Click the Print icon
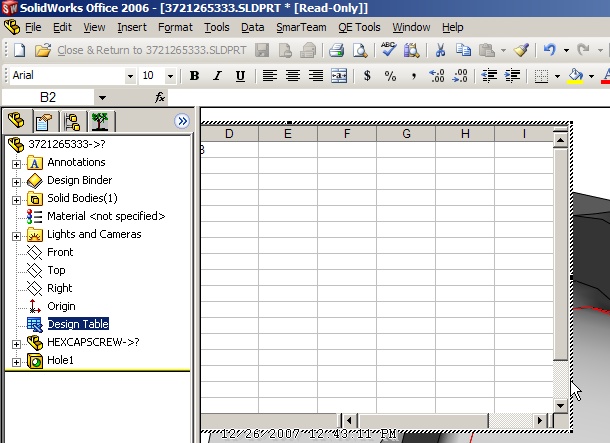Screen dimensions: 610x443 [336, 50]
